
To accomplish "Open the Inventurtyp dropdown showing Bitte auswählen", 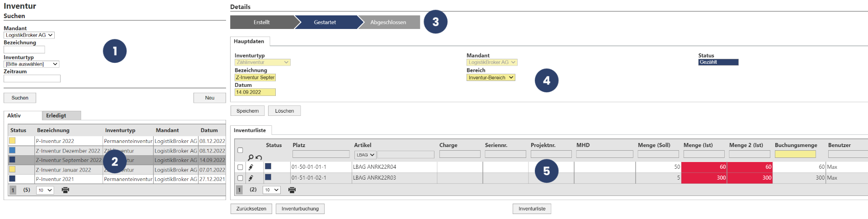I will (x=32, y=64).
